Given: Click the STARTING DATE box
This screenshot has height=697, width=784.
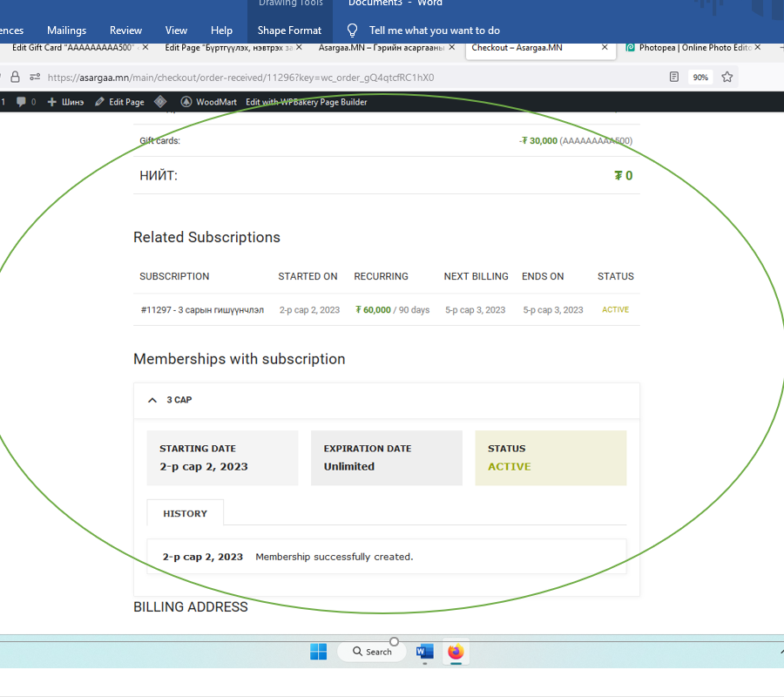Looking at the screenshot, I should pos(222,458).
